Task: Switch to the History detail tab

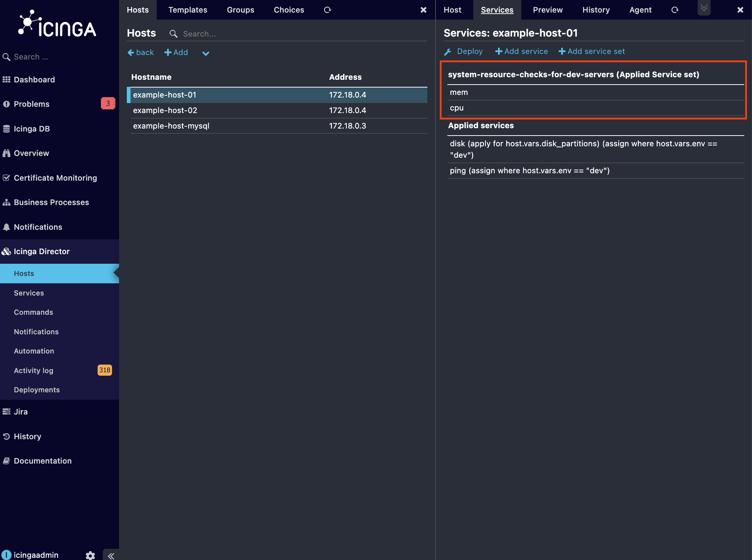Action: [x=596, y=10]
